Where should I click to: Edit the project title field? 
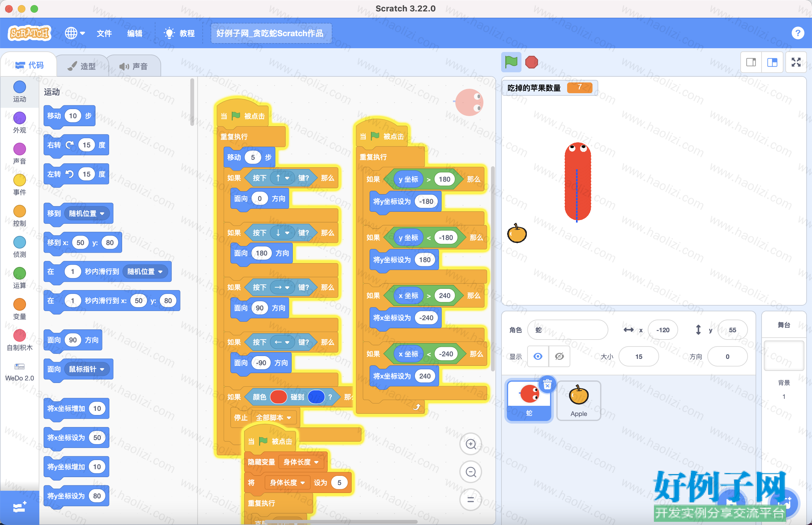pos(271,33)
